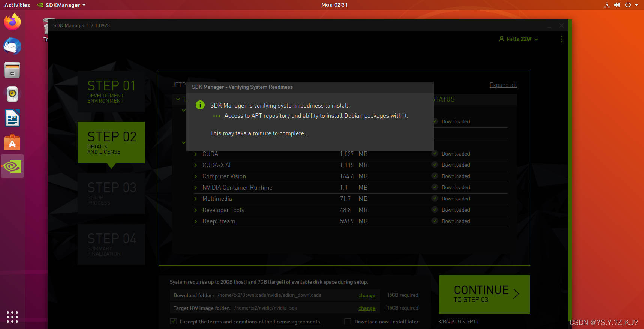Open the three-dot options menu
This screenshot has height=329, width=644.
pyautogui.click(x=561, y=39)
